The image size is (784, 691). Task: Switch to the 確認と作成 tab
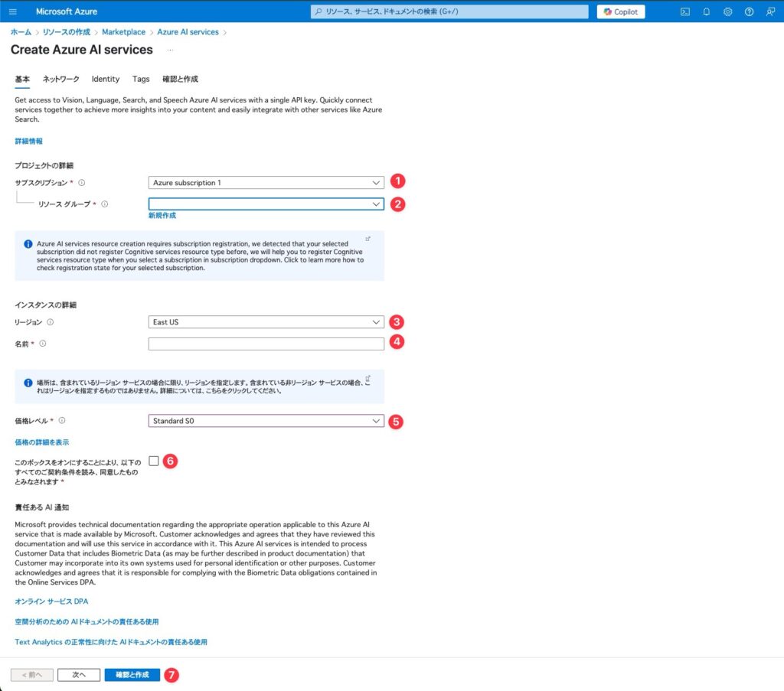(180, 79)
